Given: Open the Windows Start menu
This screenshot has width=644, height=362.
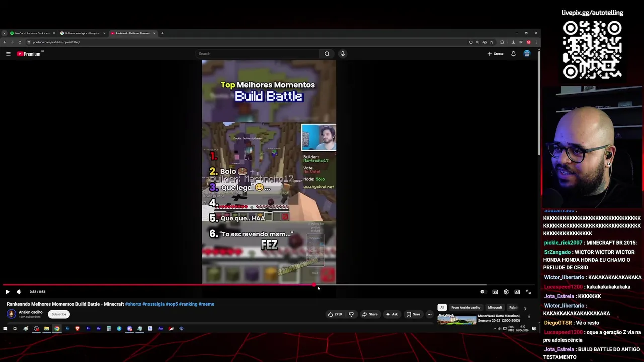Looking at the screenshot, I should (5, 329).
